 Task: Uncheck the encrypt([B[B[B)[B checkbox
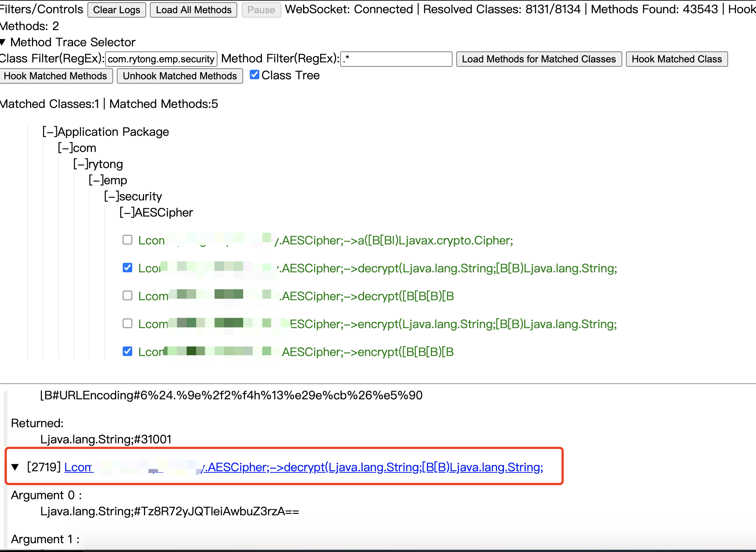tap(127, 352)
